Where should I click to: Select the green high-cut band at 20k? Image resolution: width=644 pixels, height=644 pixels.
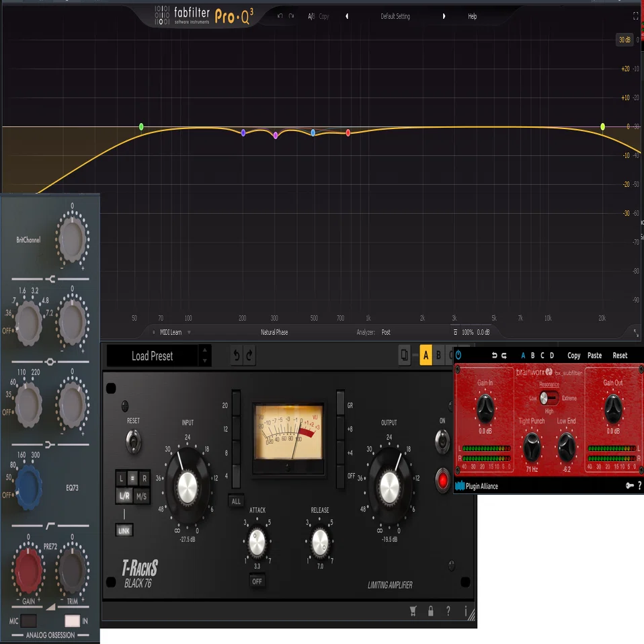click(602, 126)
